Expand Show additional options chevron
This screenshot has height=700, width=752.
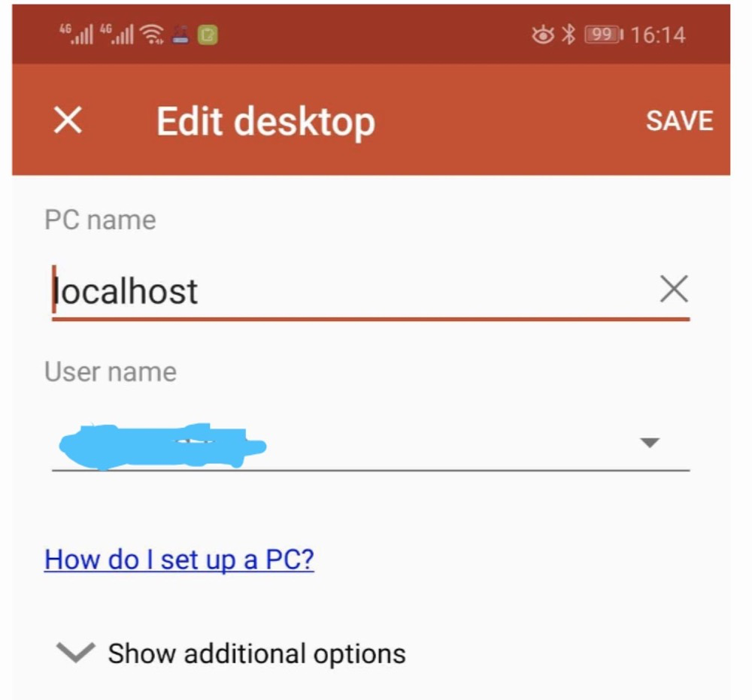click(x=75, y=653)
